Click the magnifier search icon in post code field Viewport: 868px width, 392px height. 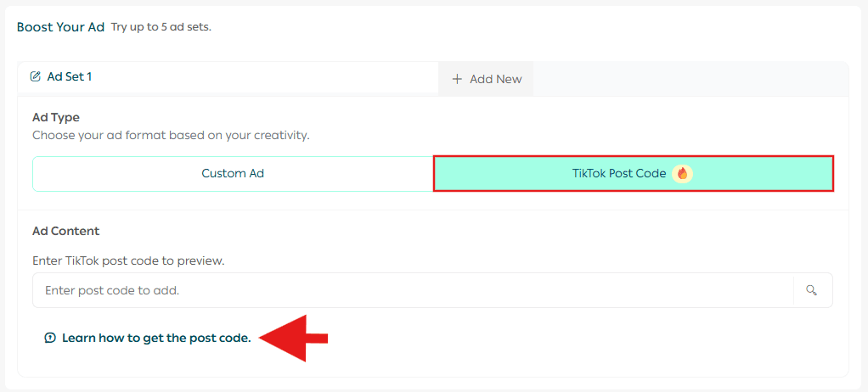(812, 290)
